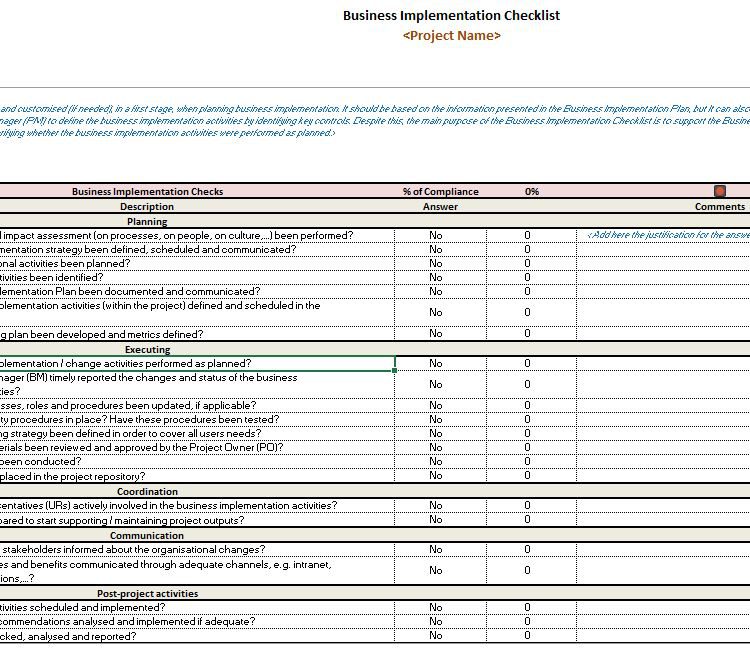Click 0 score for recommendations analysed row
Viewport: 750px width, 669px height.
[x=527, y=621]
